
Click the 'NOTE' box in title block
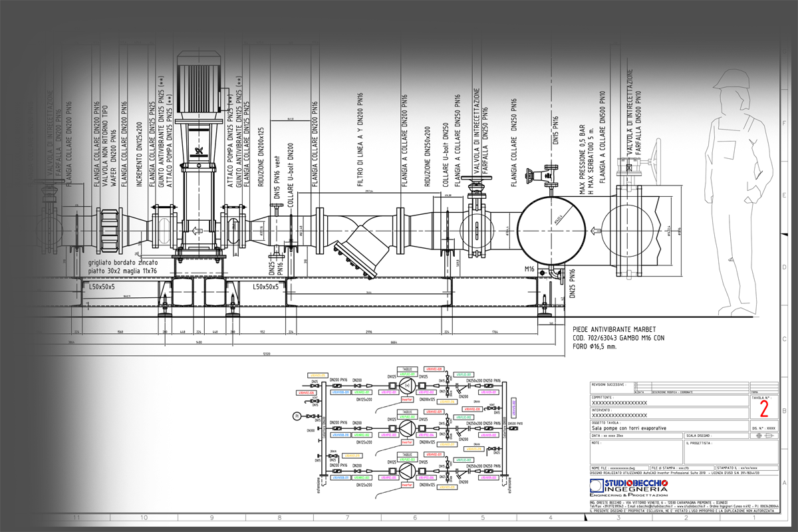click(x=636, y=452)
